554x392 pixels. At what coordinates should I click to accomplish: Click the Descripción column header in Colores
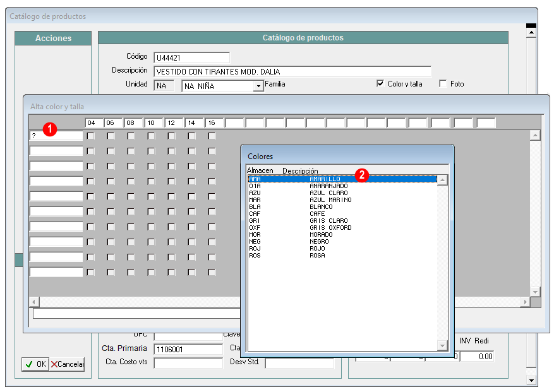[300, 170]
